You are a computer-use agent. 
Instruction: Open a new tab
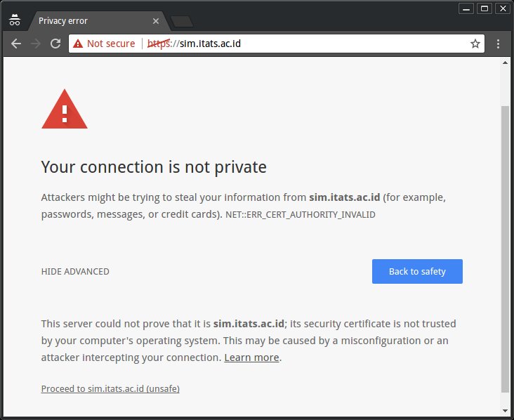(x=182, y=21)
